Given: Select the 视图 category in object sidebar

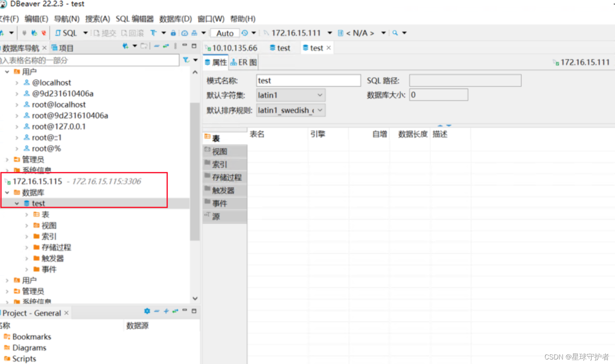Looking at the screenshot, I should click(x=221, y=151).
